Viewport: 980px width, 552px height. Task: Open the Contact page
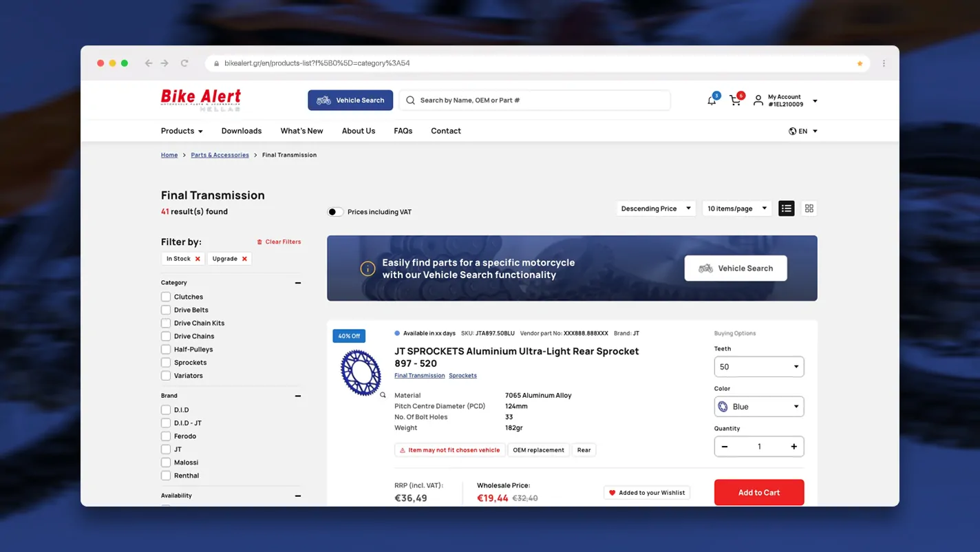coord(446,131)
